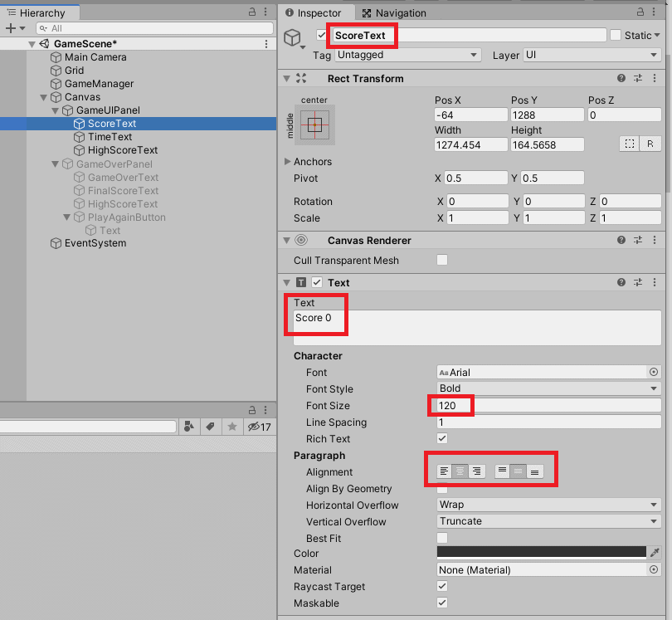The width and height of the screenshot is (672, 620).
Task: Open the Font object picker circle icon
Action: tap(654, 373)
